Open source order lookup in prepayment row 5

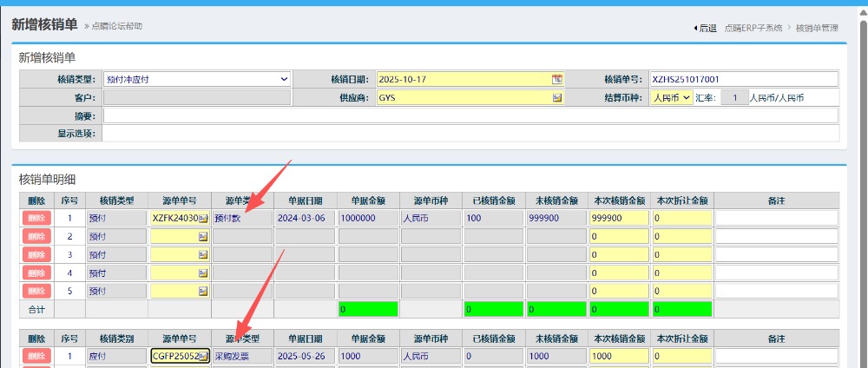tap(203, 291)
